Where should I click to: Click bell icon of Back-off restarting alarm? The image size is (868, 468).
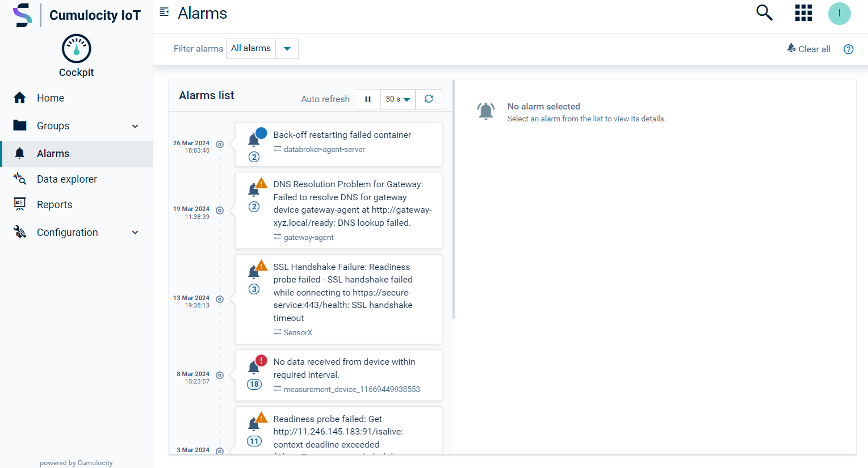pyautogui.click(x=257, y=137)
